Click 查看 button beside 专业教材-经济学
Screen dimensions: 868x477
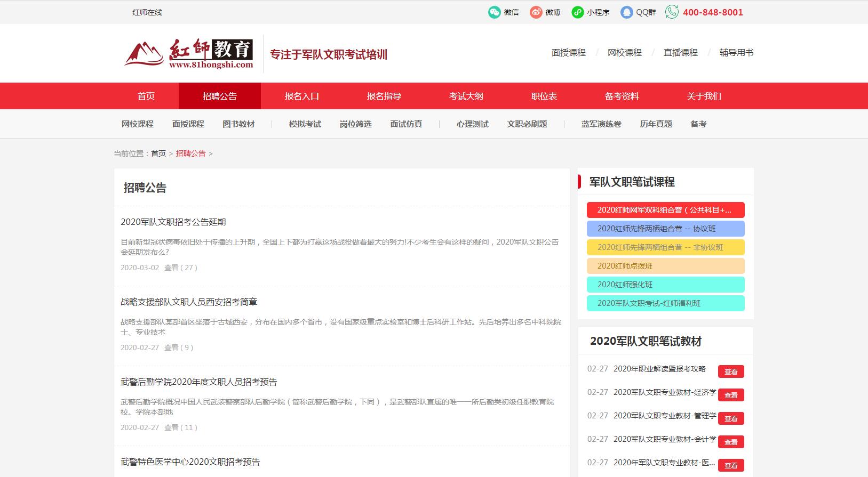(x=731, y=395)
